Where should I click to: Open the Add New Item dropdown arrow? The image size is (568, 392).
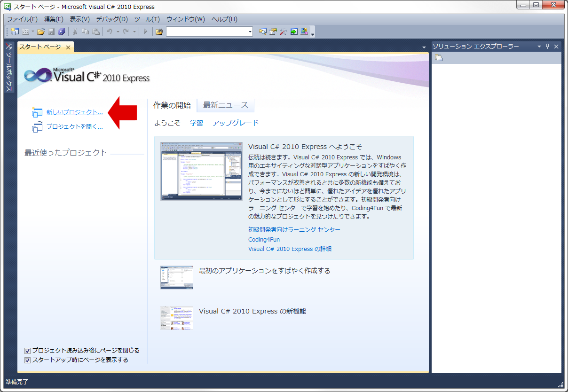point(32,31)
